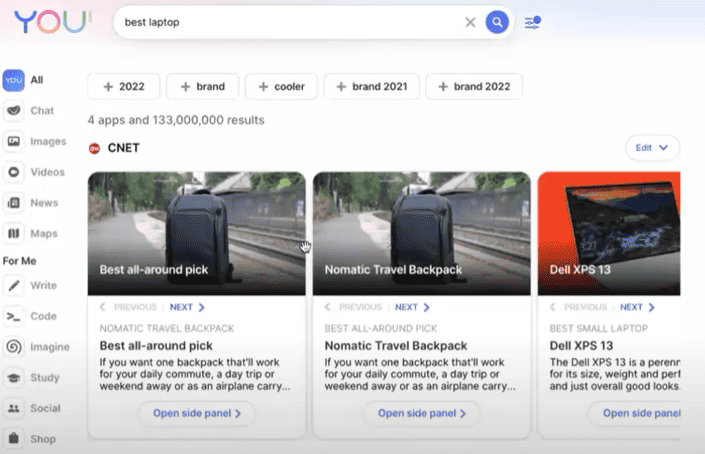Click the blue search magnifier button
This screenshot has width=705, height=454.
497,22
